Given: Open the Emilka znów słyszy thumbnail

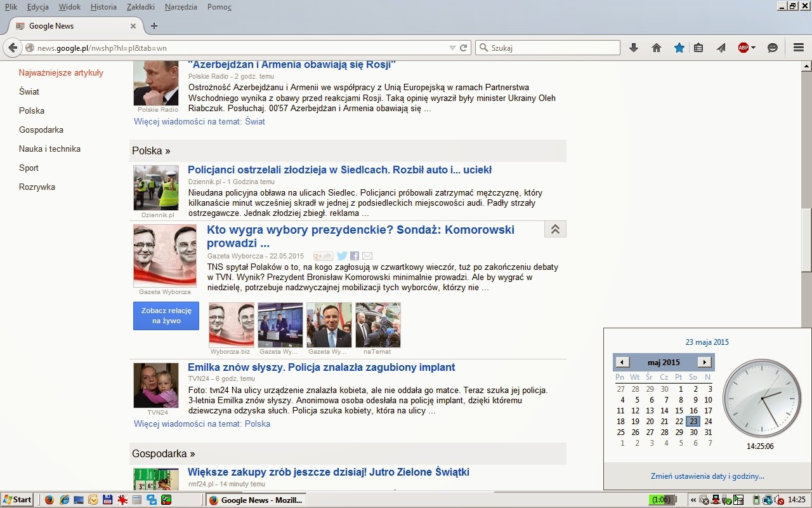Looking at the screenshot, I should point(156,385).
